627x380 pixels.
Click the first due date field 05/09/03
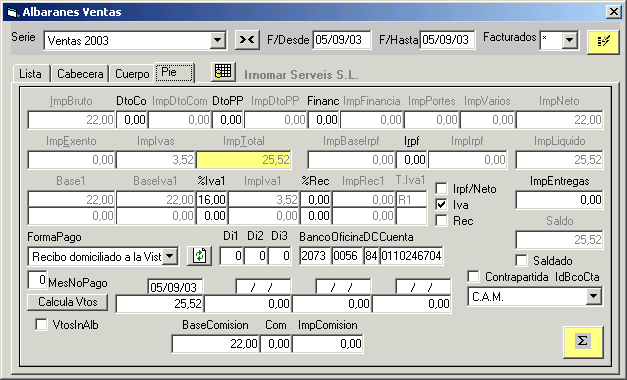(175, 287)
